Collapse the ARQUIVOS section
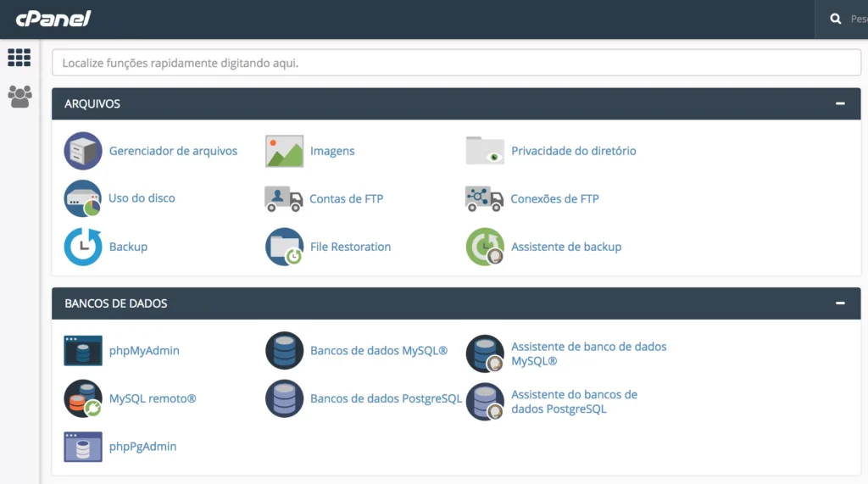 tap(840, 103)
